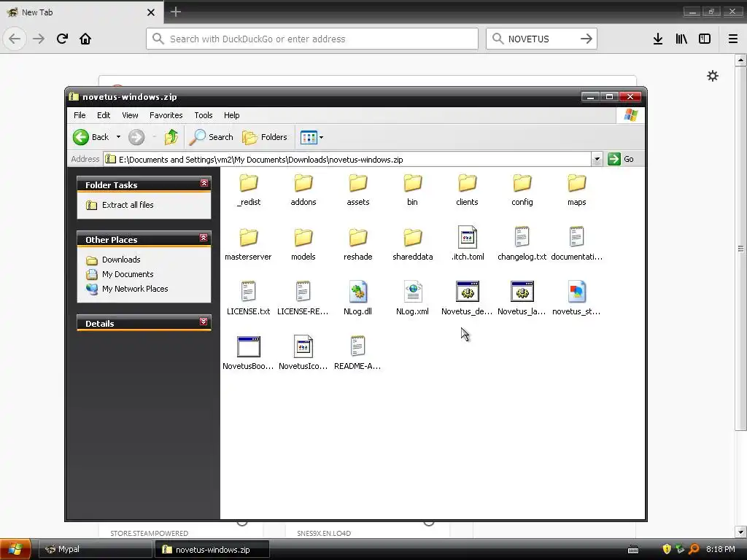Open the File menu
747x560 pixels.
point(80,115)
